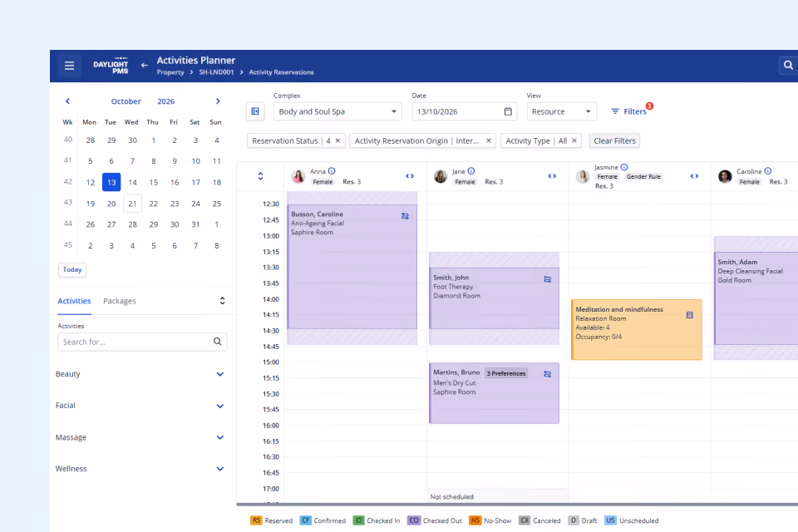Click swap icon on Martins, Bruno reservation
The image size is (798, 532).
548,374
